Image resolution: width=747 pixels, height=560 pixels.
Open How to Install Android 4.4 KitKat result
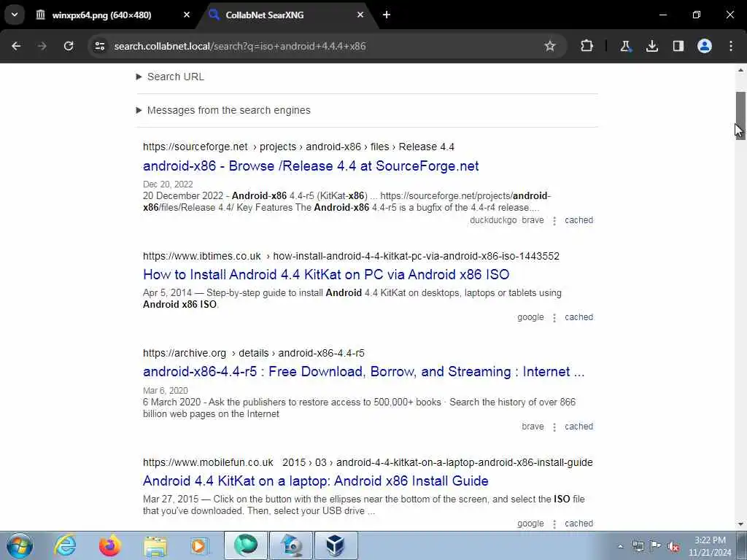coord(326,274)
